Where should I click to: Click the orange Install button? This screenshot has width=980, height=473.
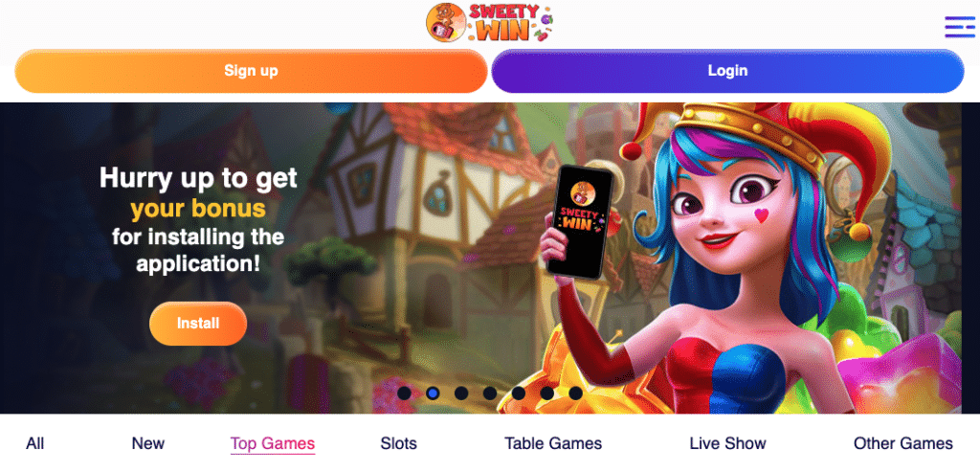(x=198, y=324)
